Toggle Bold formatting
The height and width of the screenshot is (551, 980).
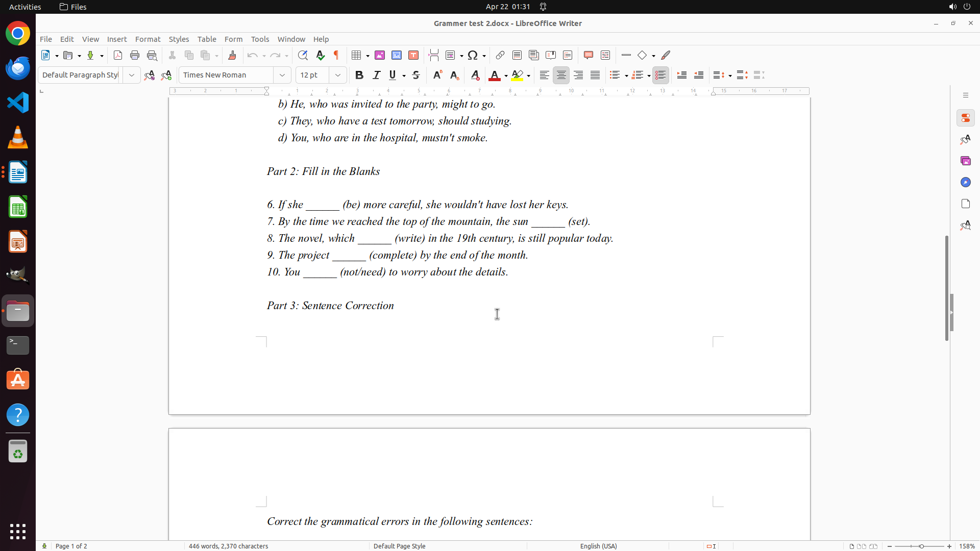tap(359, 75)
